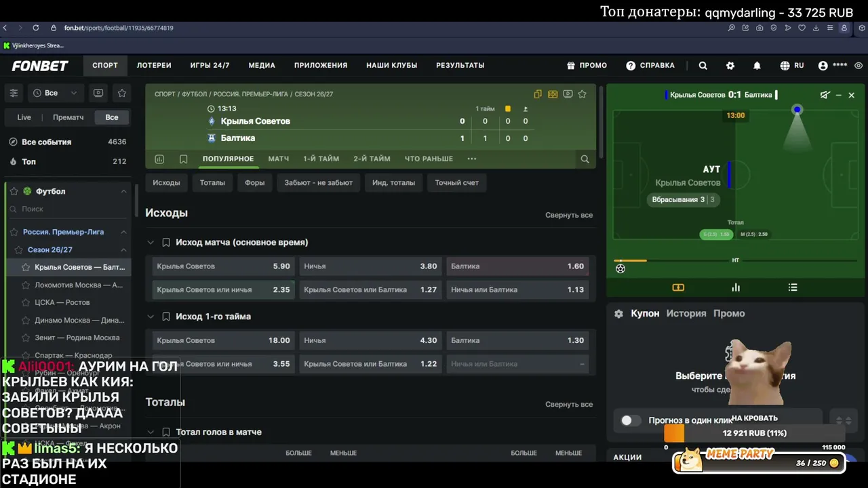Switch to the Матч tab

[279, 159]
